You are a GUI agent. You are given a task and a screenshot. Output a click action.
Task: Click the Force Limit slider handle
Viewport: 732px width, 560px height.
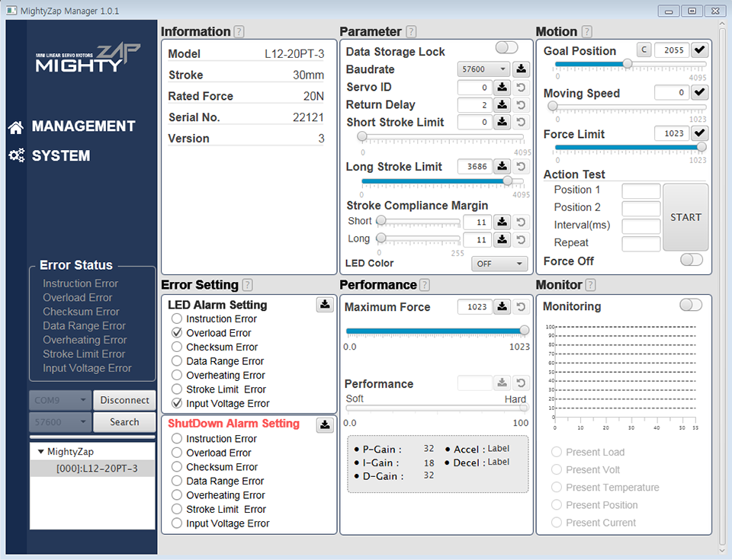coord(701,147)
